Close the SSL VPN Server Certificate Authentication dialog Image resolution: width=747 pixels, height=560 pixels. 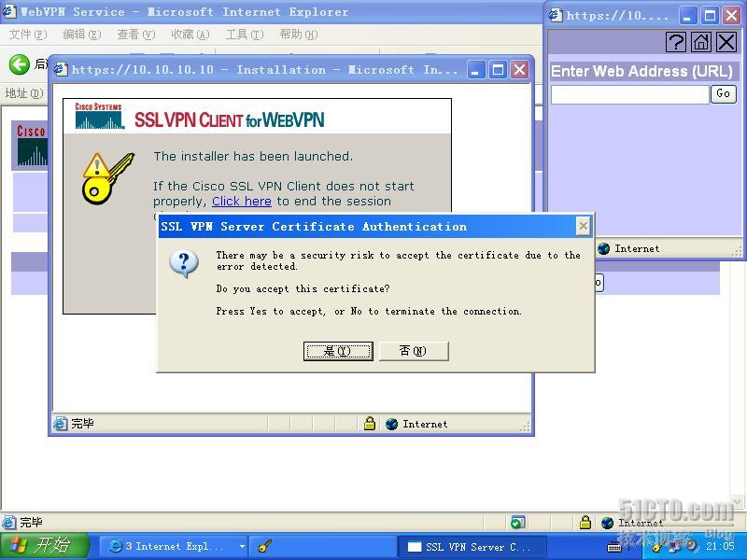583,226
